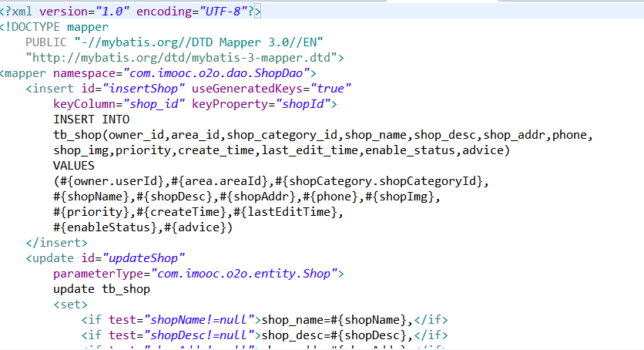Click the xml version declaration line

(x=130, y=12)
